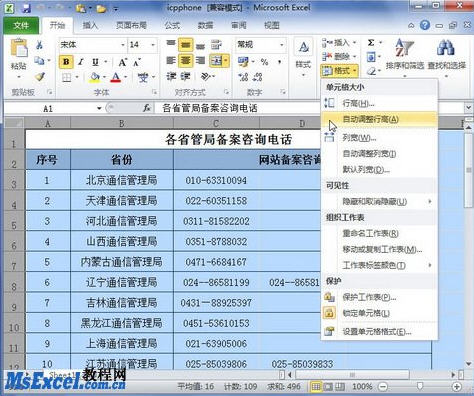474x396 pixels.
Task: Switch to the 视图 View tab
Action: (272, 25)
